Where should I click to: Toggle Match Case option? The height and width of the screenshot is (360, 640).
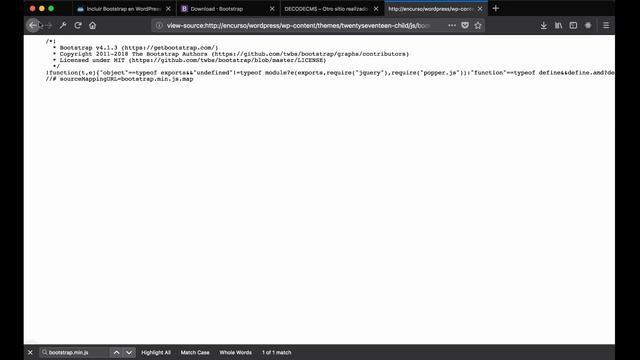click(x=195, y=352)
